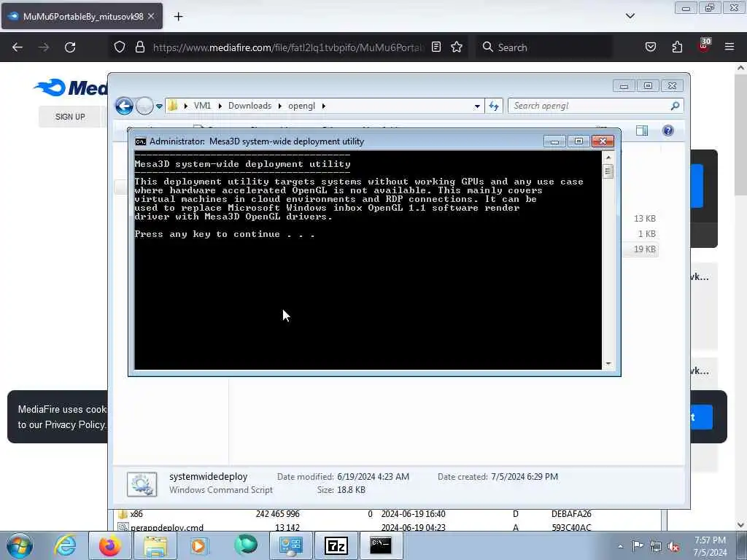Screen dimensions: 747x560
Task: Open Firefox hamburger menu
Action: (729, 47)
